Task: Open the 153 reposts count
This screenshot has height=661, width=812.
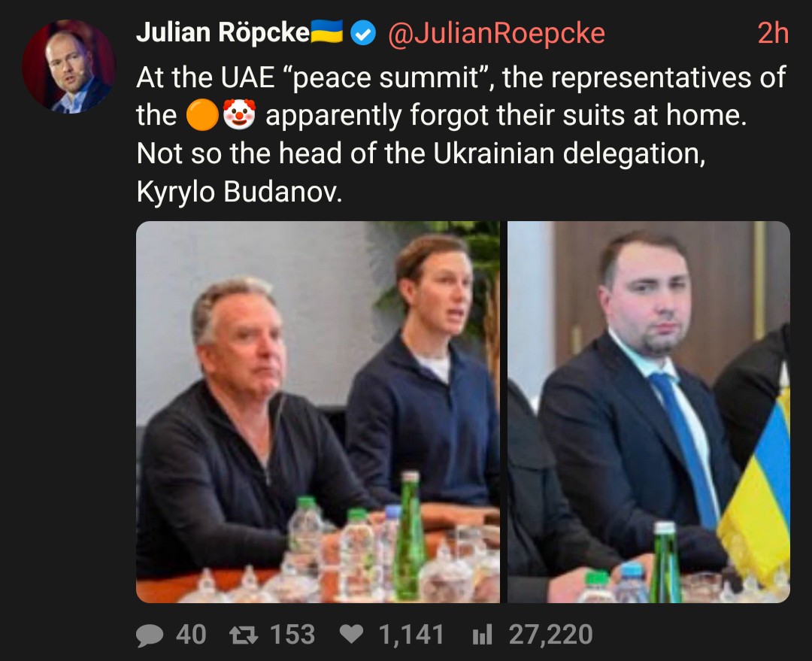Action: pyautogui.click(x=292, y=635)
